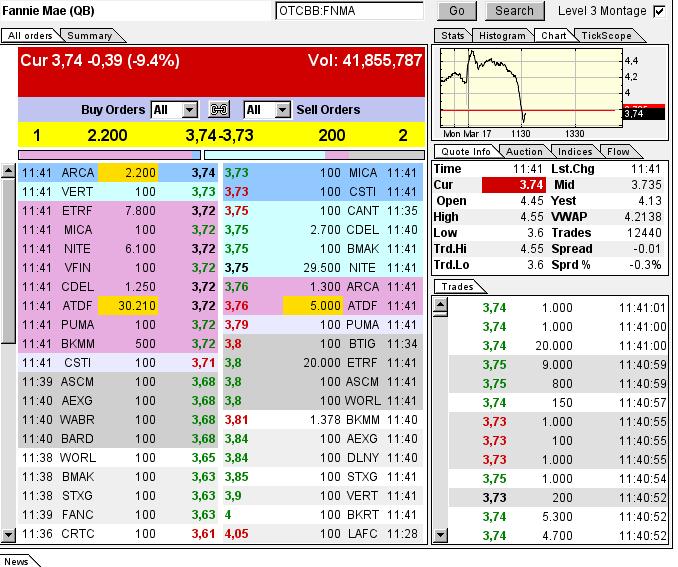Viewport: 678px width, 567px height.
Task: Open the Auction tab
Action: click(x=524, y=151)
